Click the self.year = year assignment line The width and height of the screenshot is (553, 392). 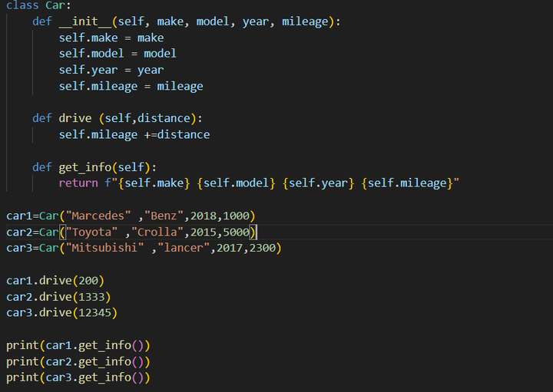111,70
